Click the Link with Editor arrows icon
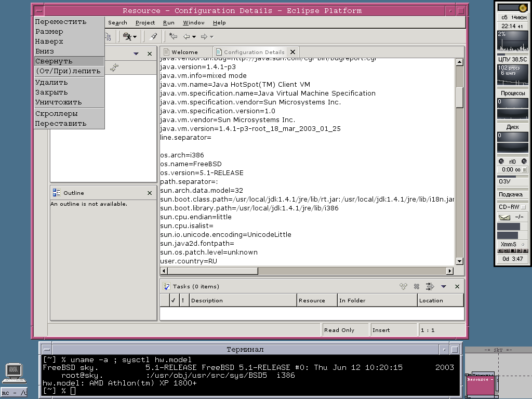Viewport: 532px width, 399px height. point(114,67)
